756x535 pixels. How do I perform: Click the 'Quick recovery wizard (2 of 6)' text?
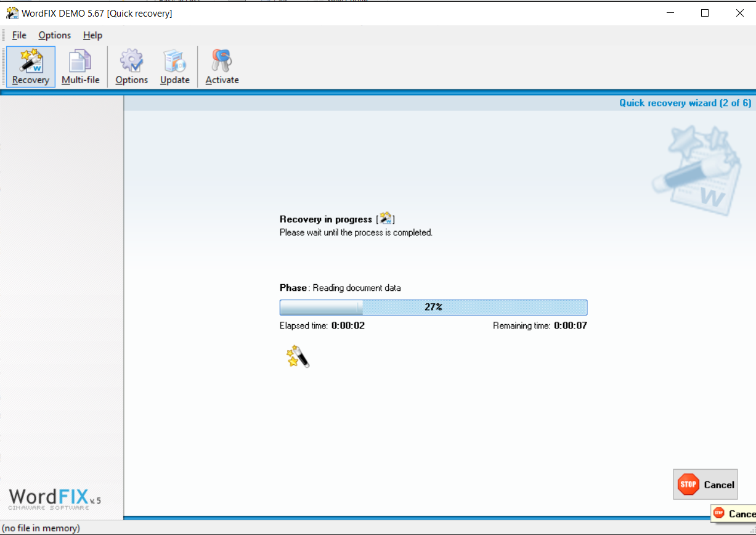(685, 103)
